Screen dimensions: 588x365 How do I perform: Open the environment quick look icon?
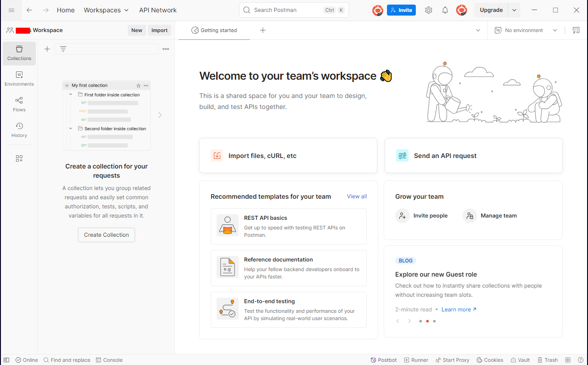pyautogui.click(x=576, y=30)
